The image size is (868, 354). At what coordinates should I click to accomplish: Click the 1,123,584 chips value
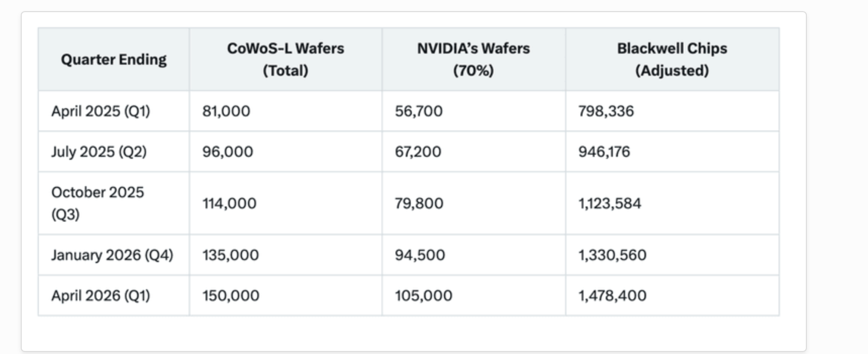tap(610, 203)
